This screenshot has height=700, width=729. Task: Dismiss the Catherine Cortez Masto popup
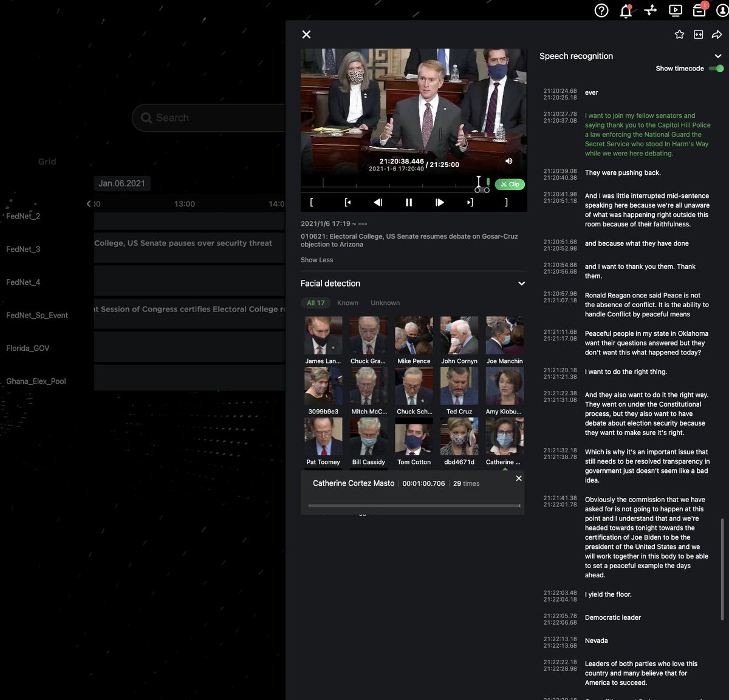(x=518, y=478)
